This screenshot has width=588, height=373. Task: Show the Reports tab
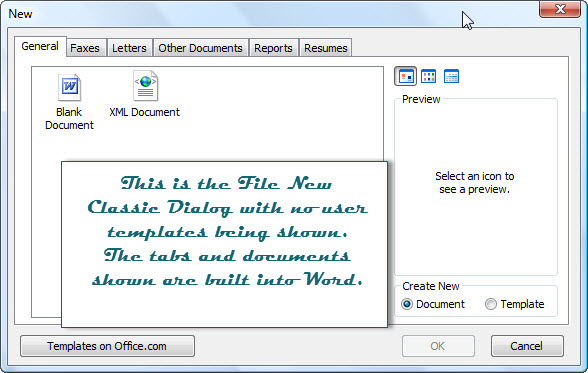273,48
